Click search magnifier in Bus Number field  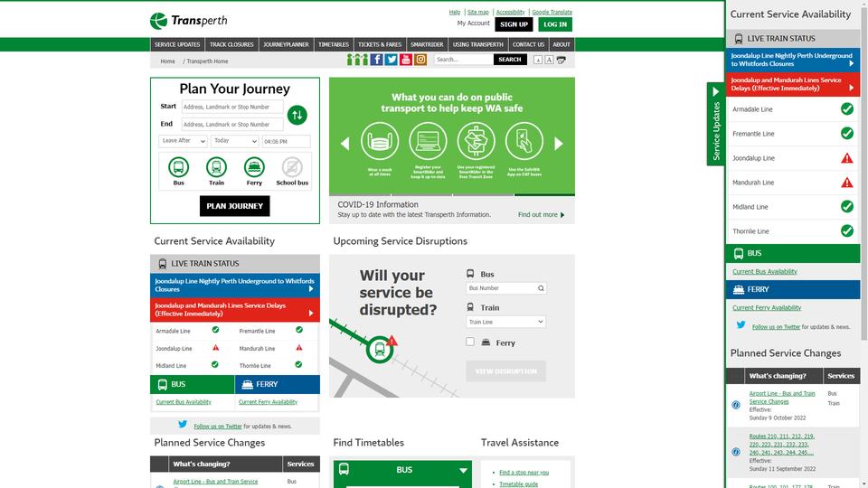pos(541,288)
